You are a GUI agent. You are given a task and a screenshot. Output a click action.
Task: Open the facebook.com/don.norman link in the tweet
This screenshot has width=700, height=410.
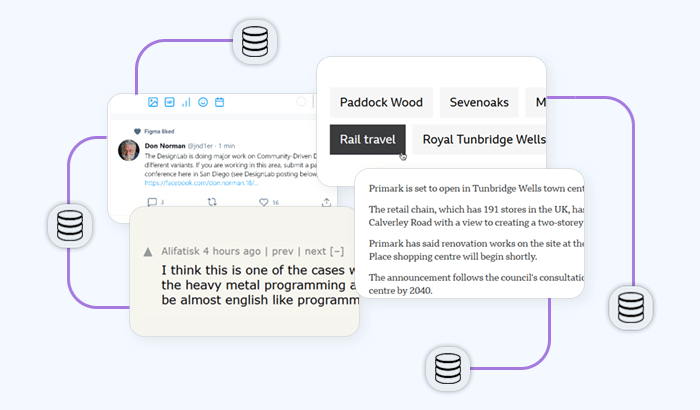(201, 183)
